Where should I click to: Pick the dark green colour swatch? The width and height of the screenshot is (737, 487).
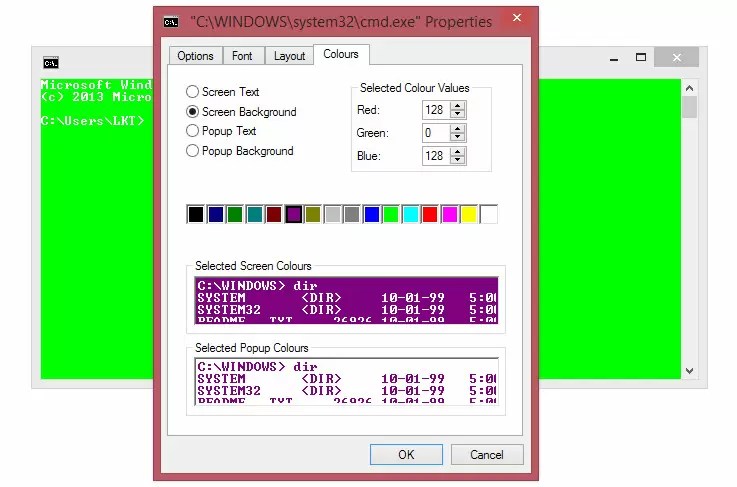click(x=235, y=214)
